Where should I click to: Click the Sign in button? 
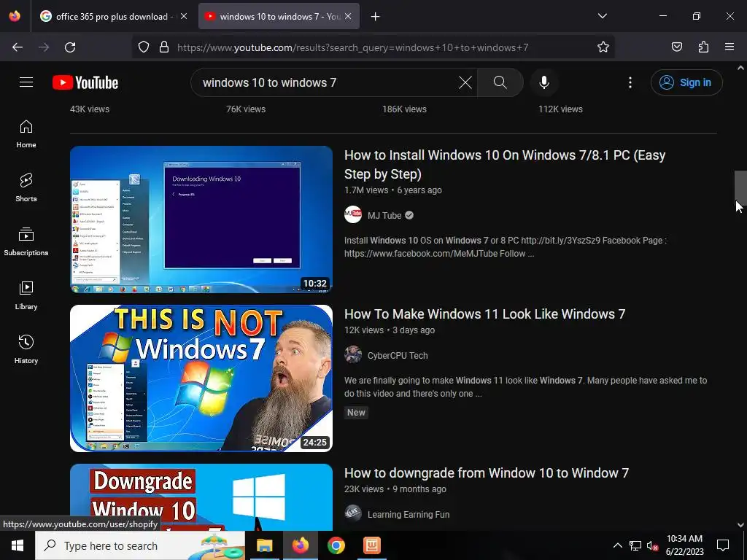[686, 82]
